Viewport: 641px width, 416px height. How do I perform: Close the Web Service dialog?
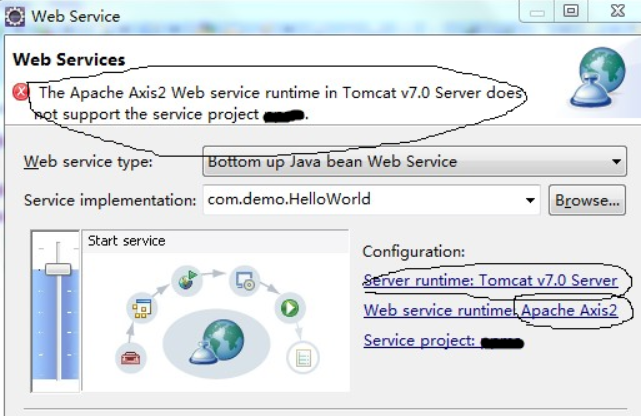pos(617,11)
